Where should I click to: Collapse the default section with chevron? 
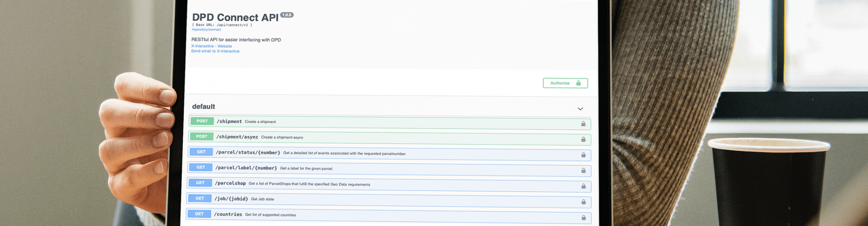point(580,109)
